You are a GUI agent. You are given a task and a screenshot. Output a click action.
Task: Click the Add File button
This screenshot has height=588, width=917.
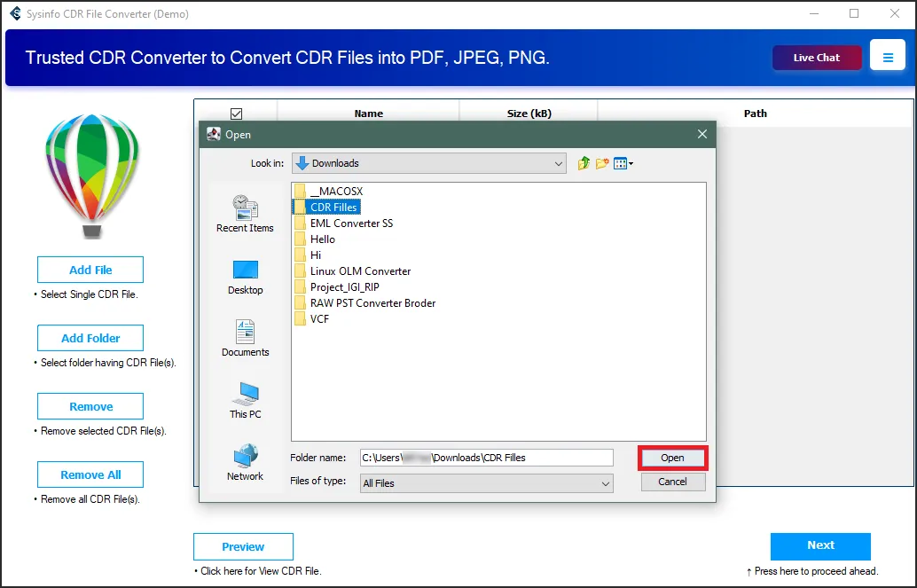point(90,270)
